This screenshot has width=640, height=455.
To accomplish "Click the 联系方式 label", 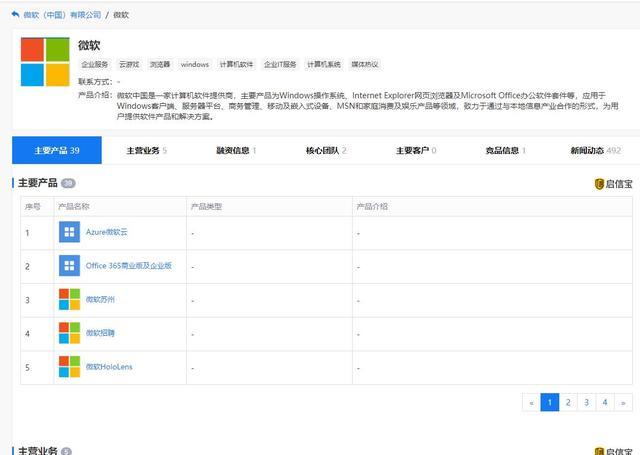I will (95, 82).
